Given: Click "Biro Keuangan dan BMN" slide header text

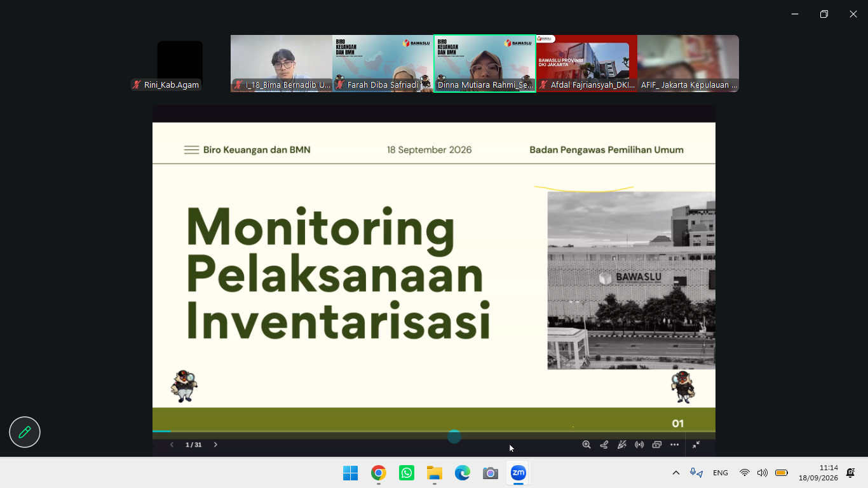Looking at the screenshot, I should (x=257, y=150).
